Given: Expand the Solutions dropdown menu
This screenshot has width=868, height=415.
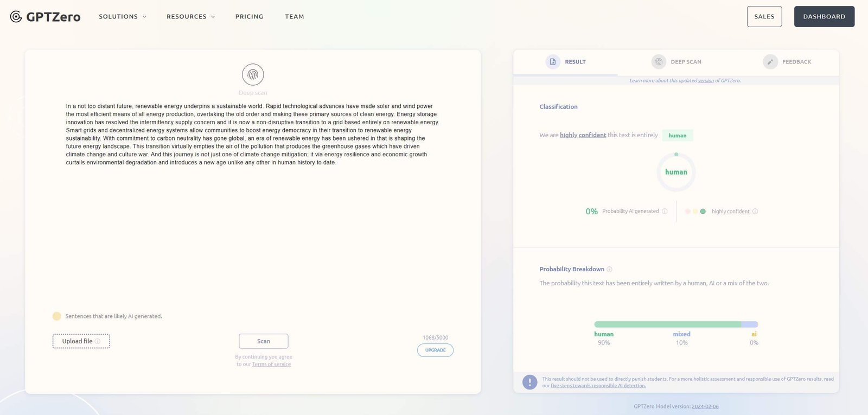Looking at the screenshot, I should point(123,17).
